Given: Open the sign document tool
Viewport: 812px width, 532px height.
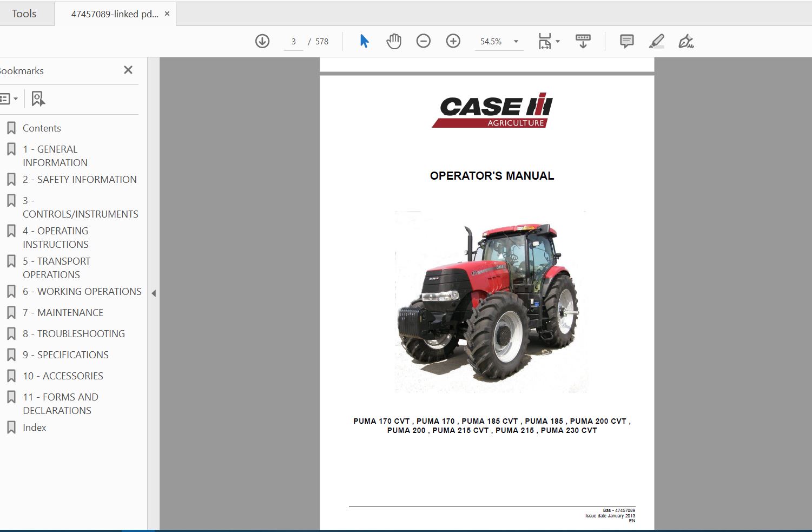Looking at the screenshot, I should coord(686,41).
